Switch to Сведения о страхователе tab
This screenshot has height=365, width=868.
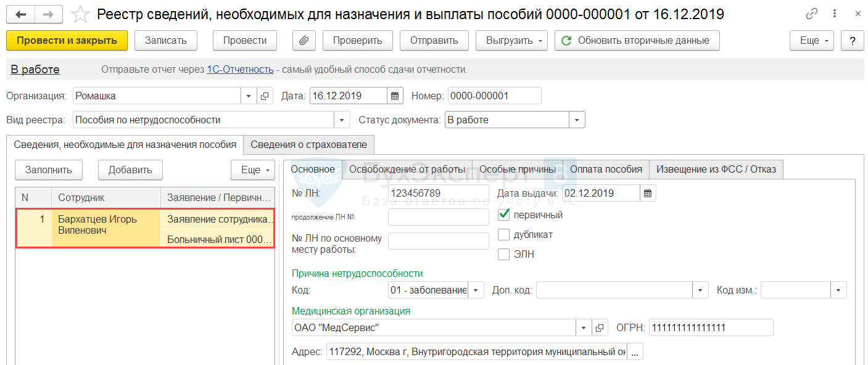[308, 145]
